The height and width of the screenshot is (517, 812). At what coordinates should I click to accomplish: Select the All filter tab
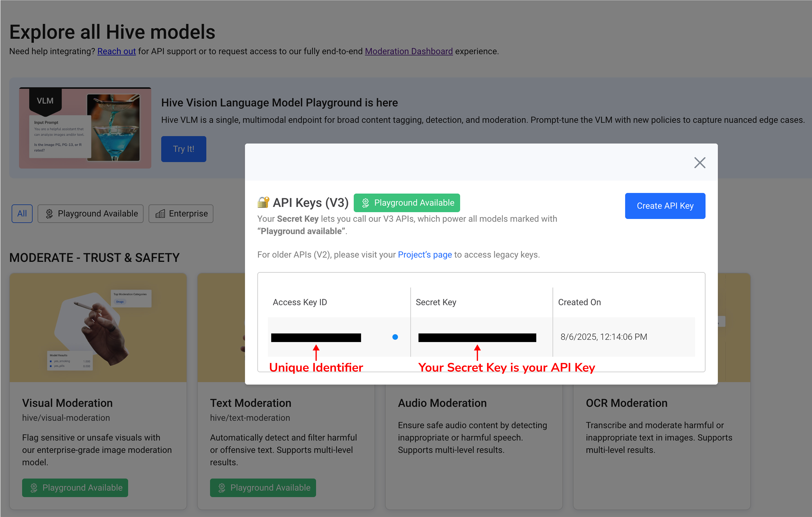point(22,213)
